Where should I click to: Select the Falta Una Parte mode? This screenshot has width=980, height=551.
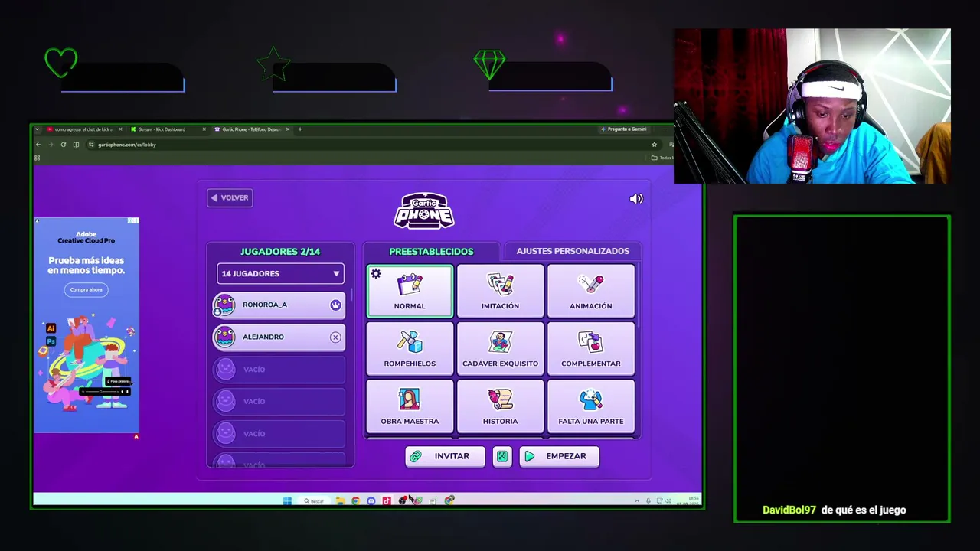point(590,406)
